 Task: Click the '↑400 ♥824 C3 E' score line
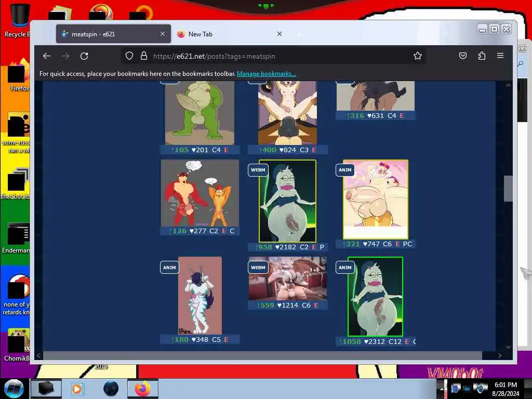click(x=288, y=150)
